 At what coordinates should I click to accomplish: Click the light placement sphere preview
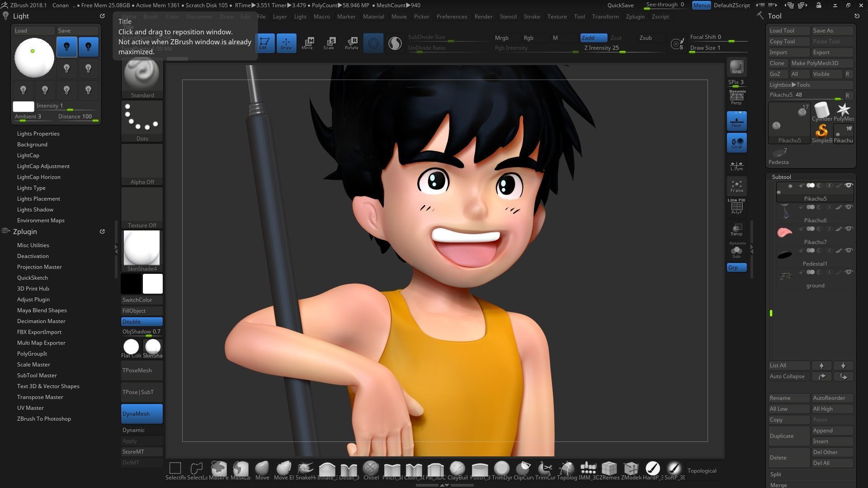tap(34, 58)
